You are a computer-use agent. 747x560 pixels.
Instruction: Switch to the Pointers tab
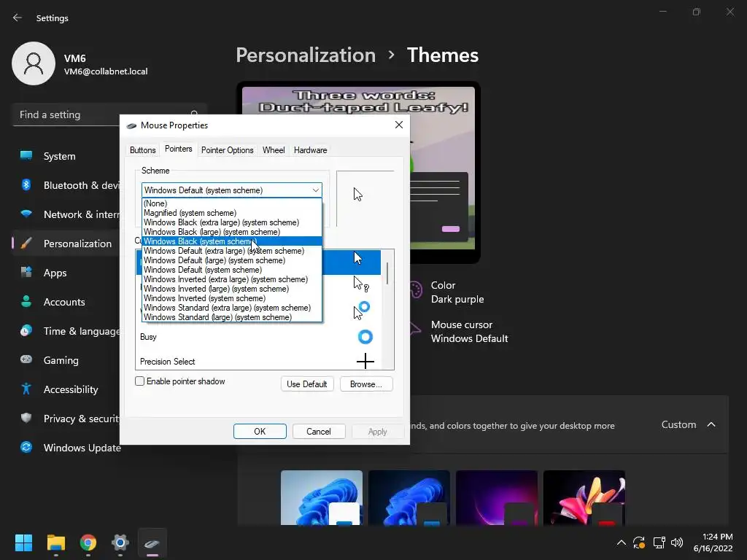pyautogui.click(x=178, y=149)
